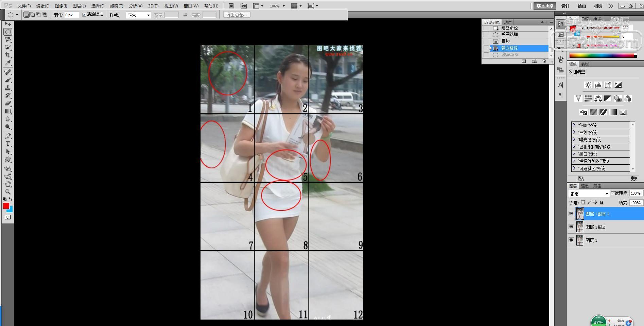The image size is (644, 326).
Task: Switch to the 设计 workspace
Action: tap(565, 6)
